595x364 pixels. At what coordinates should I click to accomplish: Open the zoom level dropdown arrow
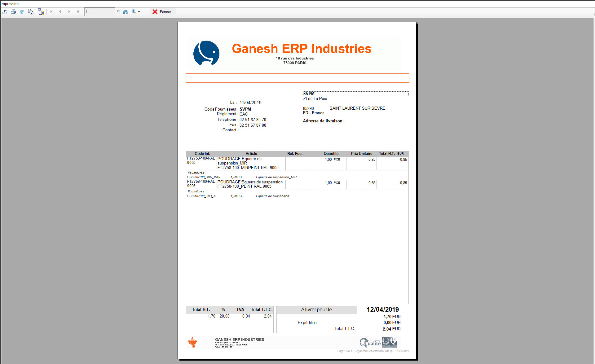coord(139,12)
